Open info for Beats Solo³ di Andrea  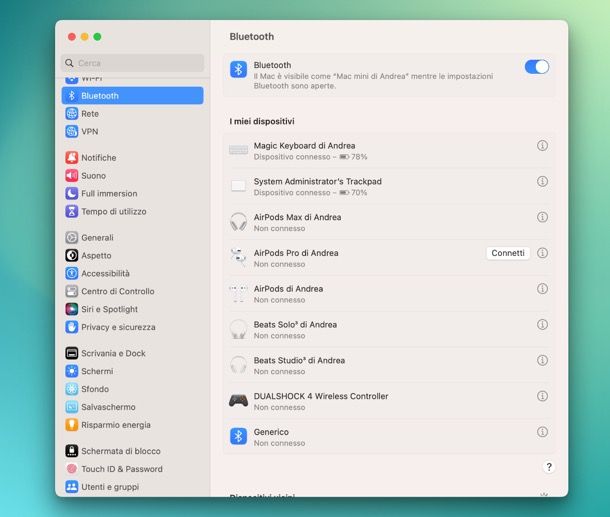(x=542, y=324)
